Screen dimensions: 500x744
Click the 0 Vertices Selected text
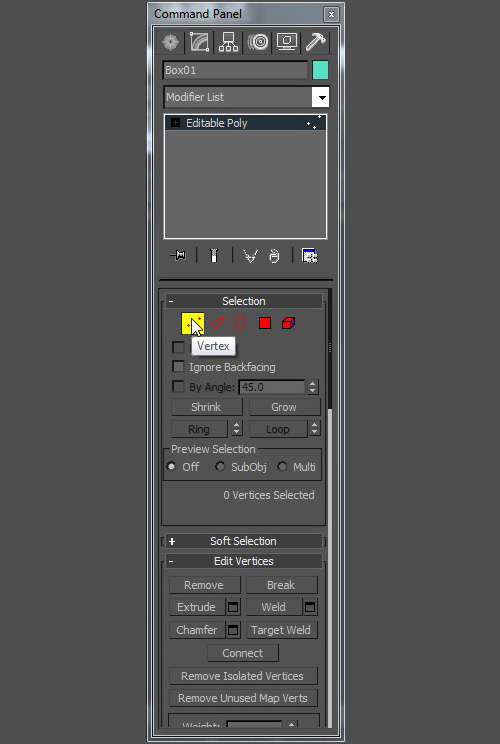269,495
